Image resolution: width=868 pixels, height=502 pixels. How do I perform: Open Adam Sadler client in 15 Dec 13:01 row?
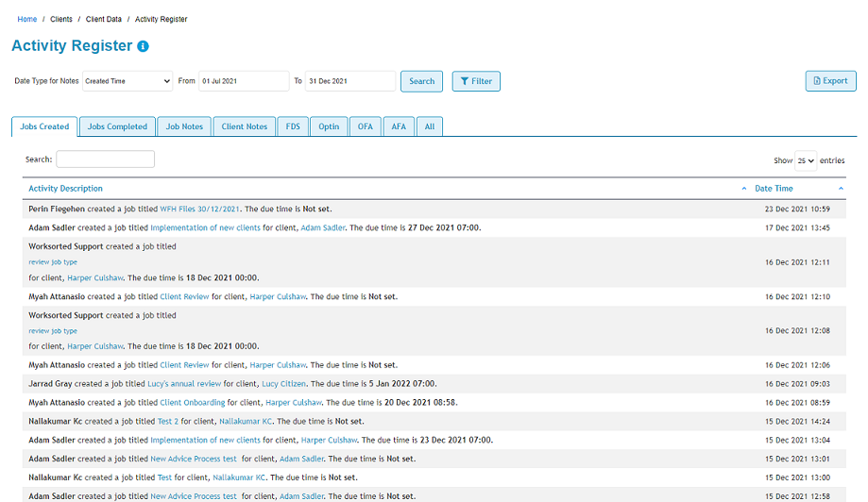coord(301,459)
